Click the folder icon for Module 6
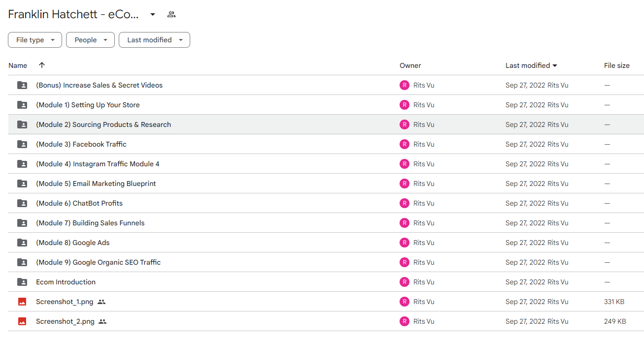 point(22,203)
